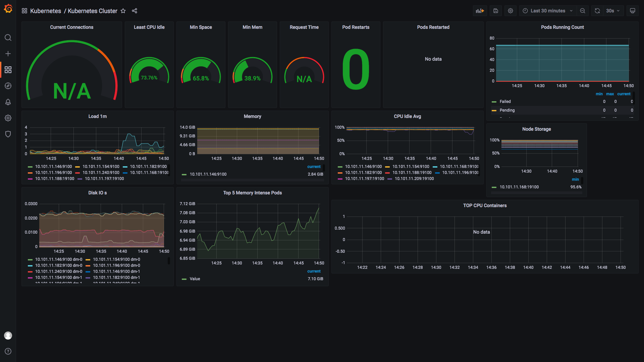Click the save dashboard icon
The image size is (644, 362).
pos(496,11)
